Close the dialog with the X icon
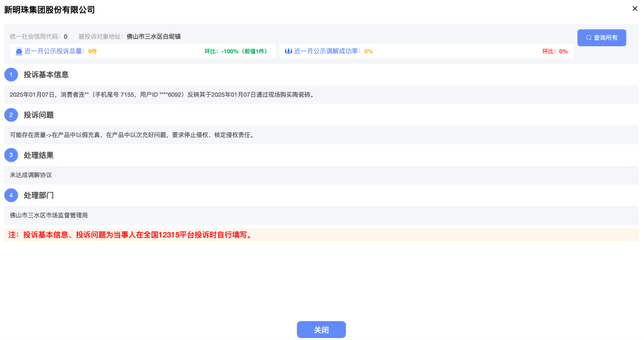 click(635, 8)
